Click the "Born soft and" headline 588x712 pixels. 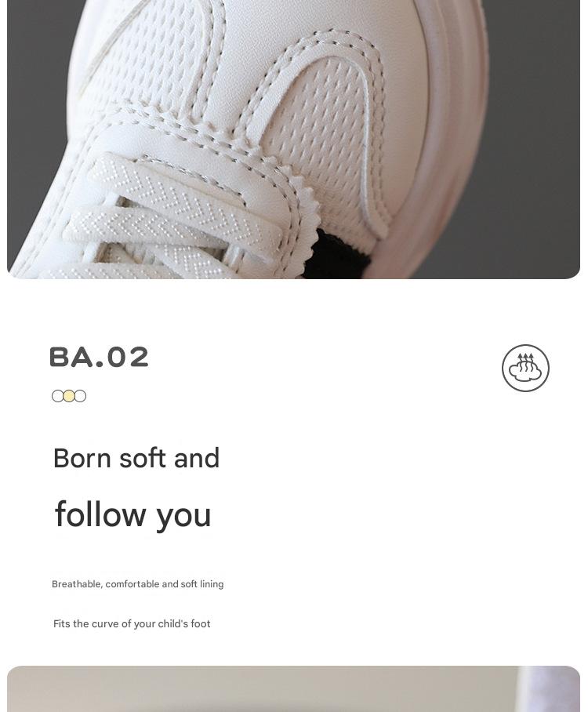click(136, 458)
